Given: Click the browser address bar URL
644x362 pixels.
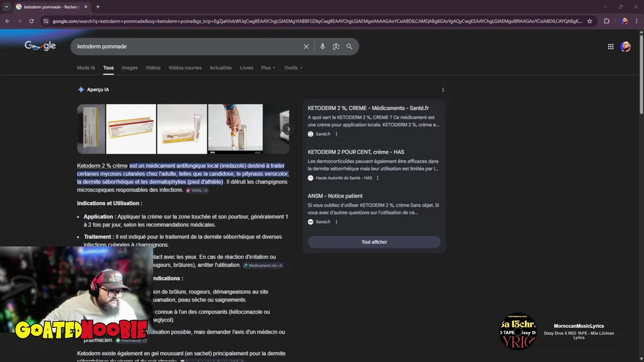Looking at the screenshot, I should coord(317,21).
